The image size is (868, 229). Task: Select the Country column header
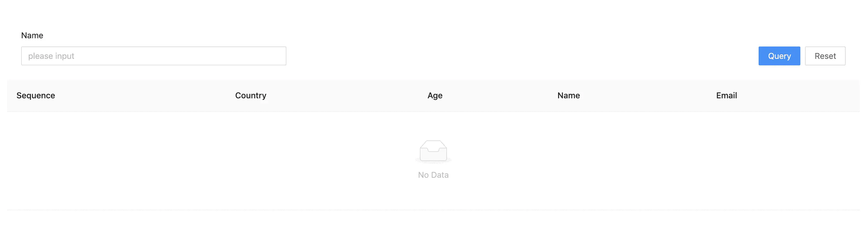(x=250, y=95)
